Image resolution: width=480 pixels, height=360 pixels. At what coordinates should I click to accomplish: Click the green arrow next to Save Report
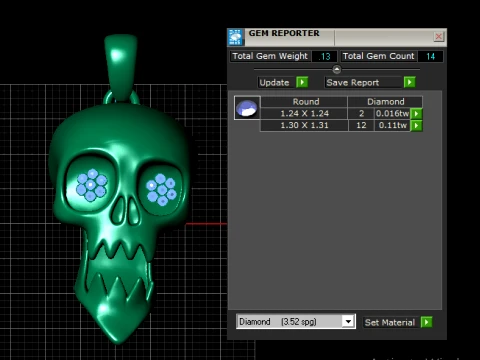point(410,82)
